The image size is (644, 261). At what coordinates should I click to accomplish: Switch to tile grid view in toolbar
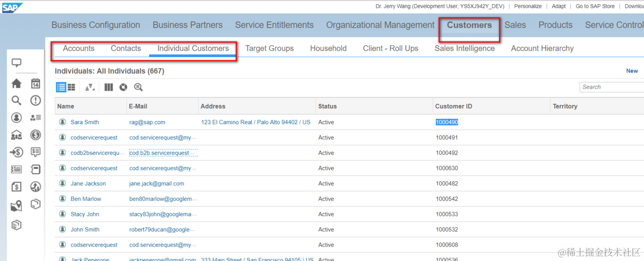pos(71,87)
